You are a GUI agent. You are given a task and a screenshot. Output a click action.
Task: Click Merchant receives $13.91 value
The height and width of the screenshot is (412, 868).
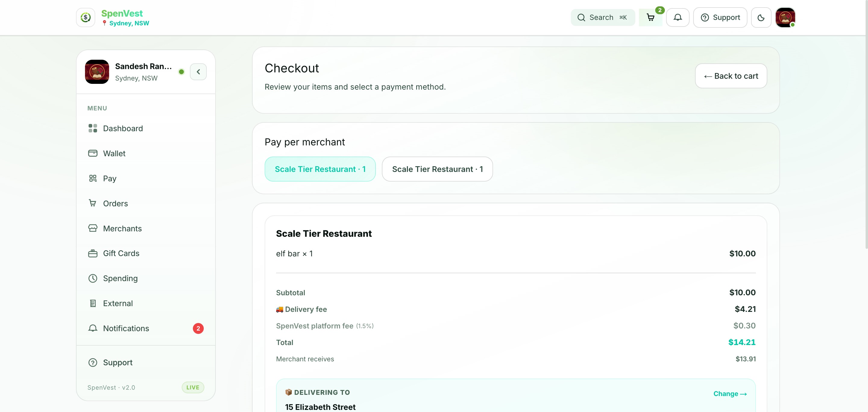(x=745, y=359)
